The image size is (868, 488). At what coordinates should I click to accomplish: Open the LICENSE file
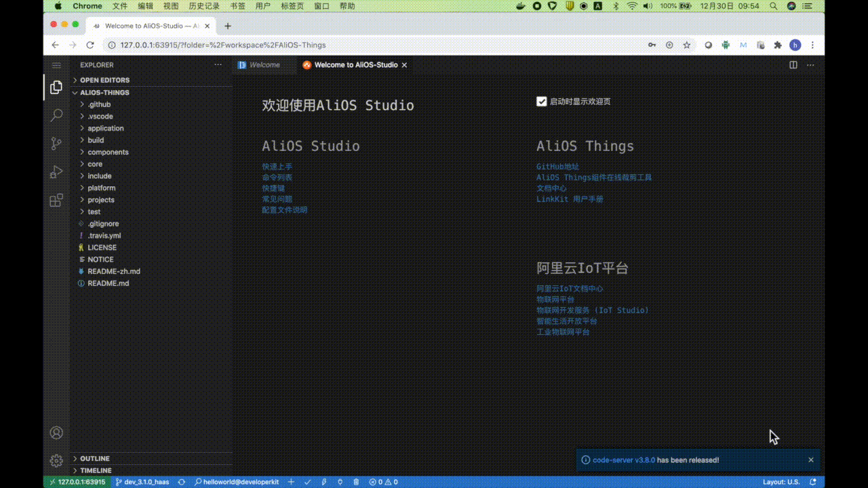151,247
